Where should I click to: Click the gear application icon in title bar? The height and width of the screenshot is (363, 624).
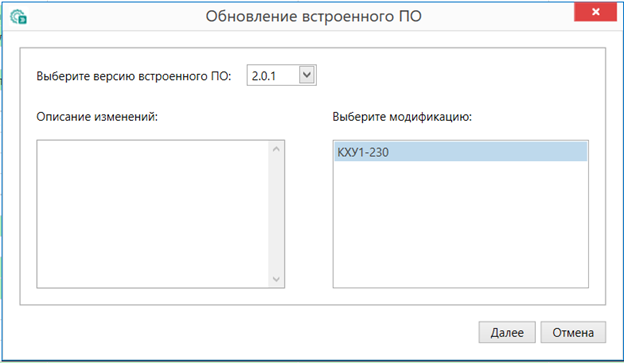tap(18, 17)
